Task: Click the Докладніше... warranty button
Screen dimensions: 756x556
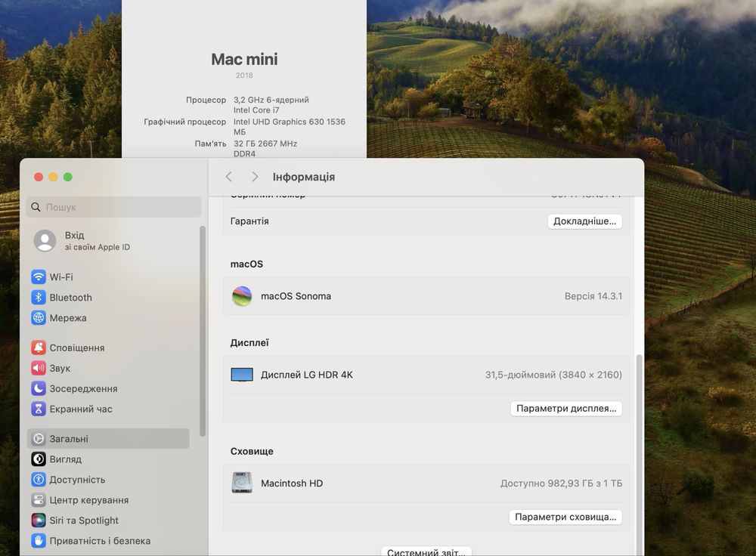Action: tap(585, 221)
